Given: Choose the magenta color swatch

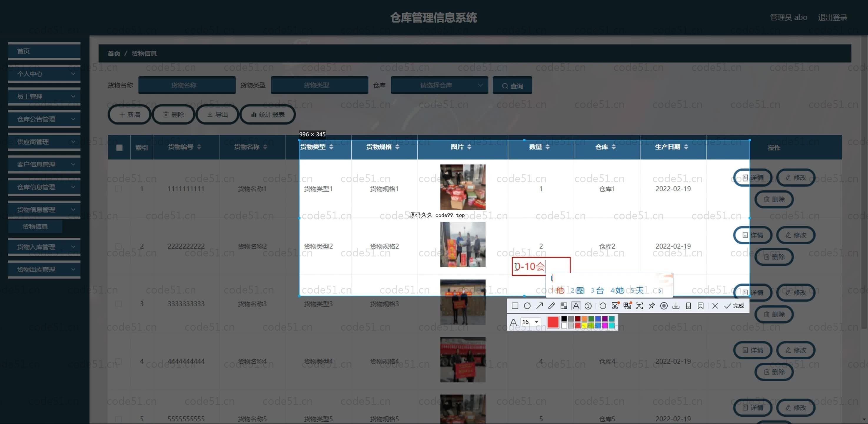Looking at the screenshot, I should (605, 325).
